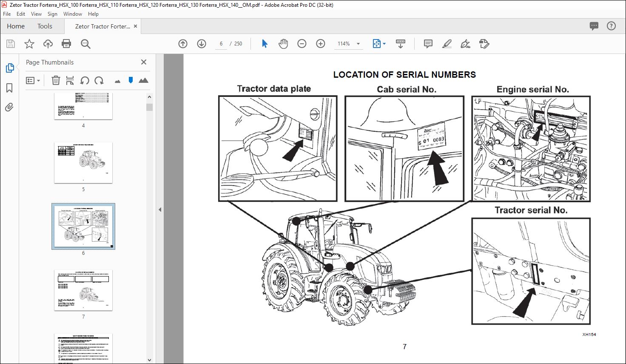Screen dimensions: 626x364
Task: Open the Window menu
Action: pyautogui.click(x=73, y=14)
